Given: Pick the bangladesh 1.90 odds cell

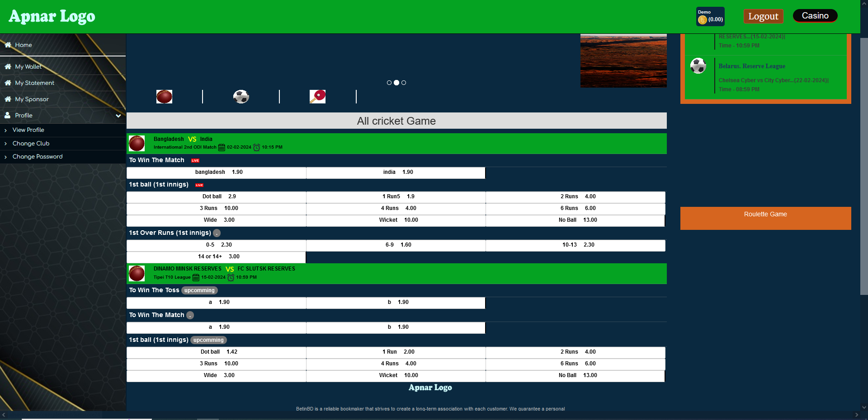Looking at the screenshot, I should pyautogui.click(x=217, y=173).
